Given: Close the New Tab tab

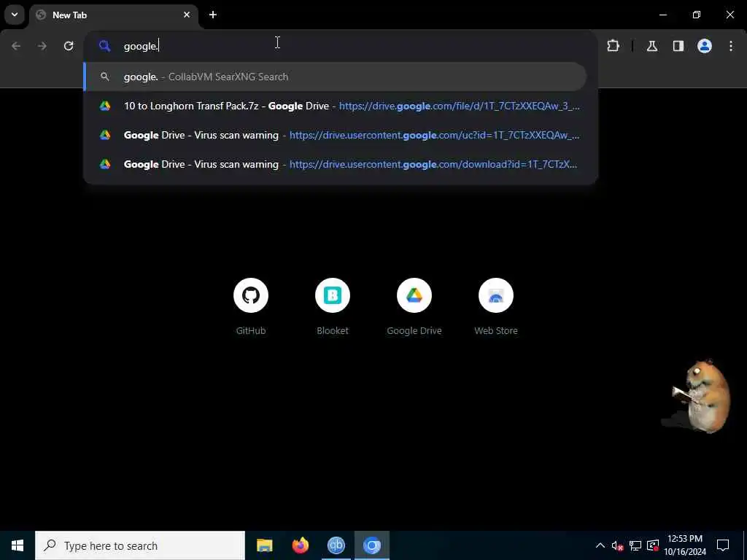Looking at the screenshot, I should click(187, 15).
